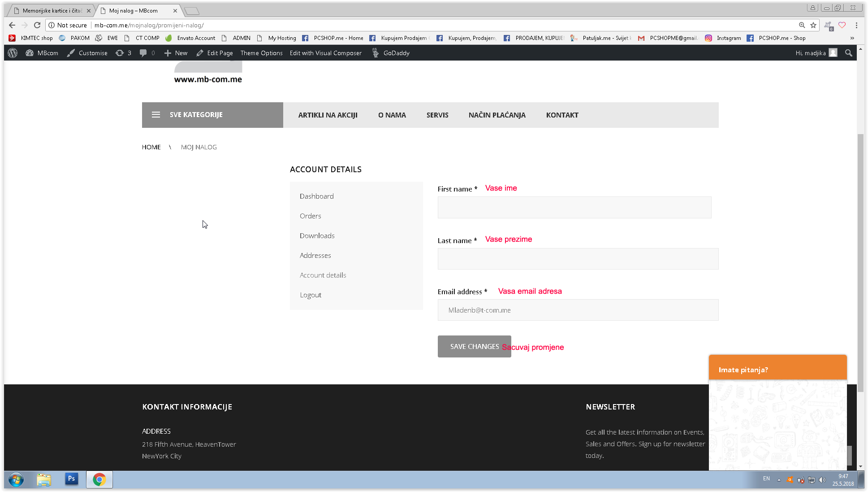Open Theme Options in admin bar
868x492 pixels.
(x=262, y=53)
